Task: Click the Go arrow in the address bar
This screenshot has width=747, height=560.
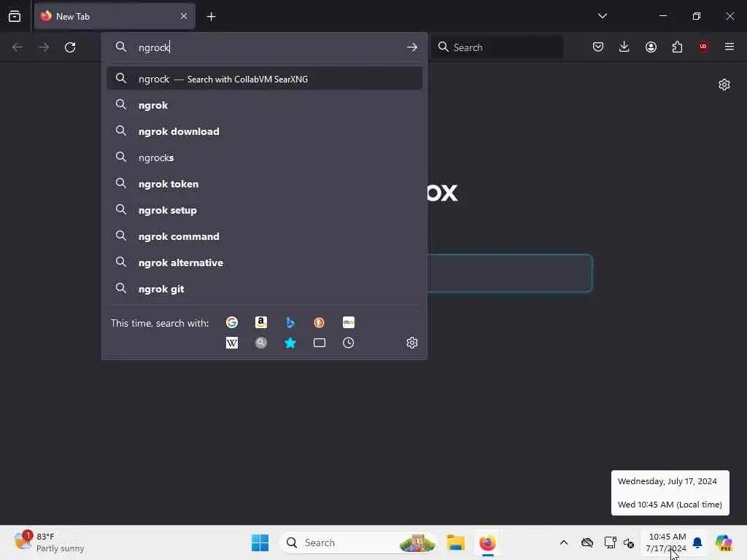Action: pyautogui.click(x=412, y=47)
